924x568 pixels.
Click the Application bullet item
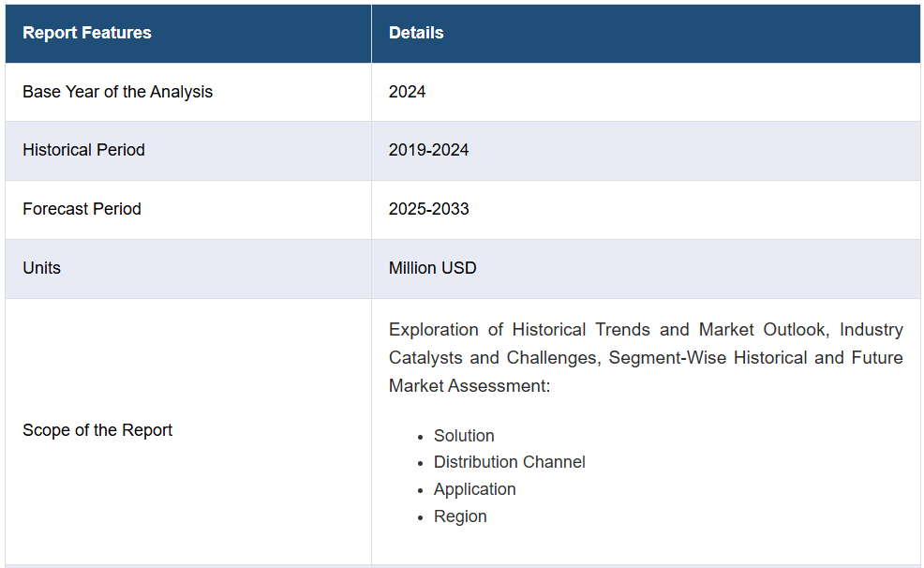point(474,489)
